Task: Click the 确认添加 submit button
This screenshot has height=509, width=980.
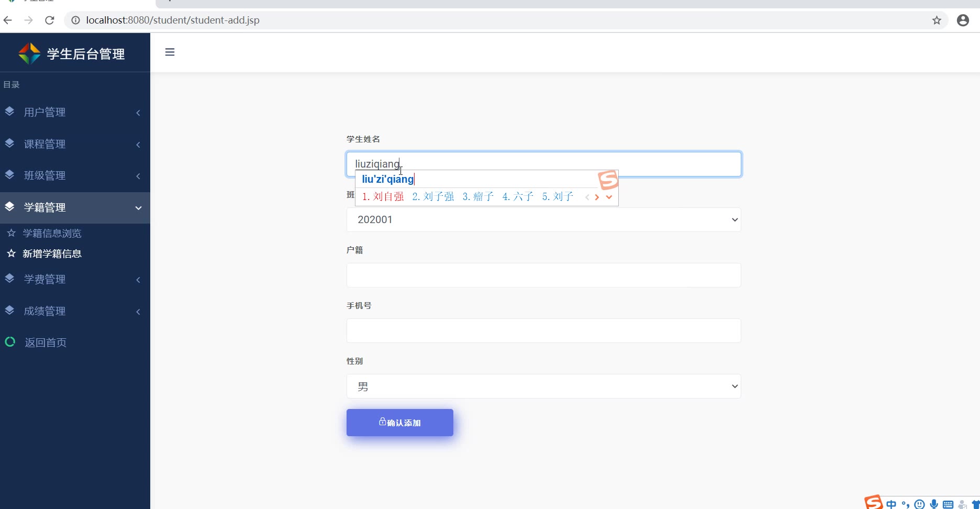Action: [x=400, y=422]
